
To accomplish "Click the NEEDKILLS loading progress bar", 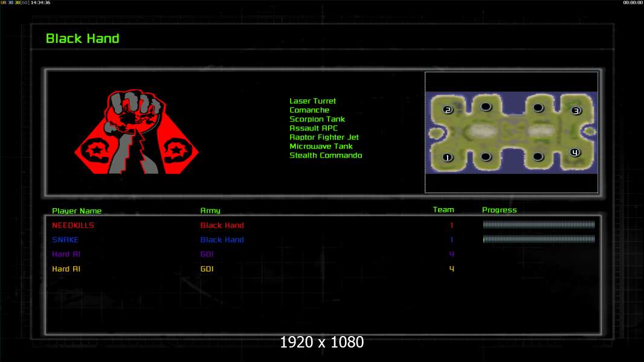I will tap(539, 224).
